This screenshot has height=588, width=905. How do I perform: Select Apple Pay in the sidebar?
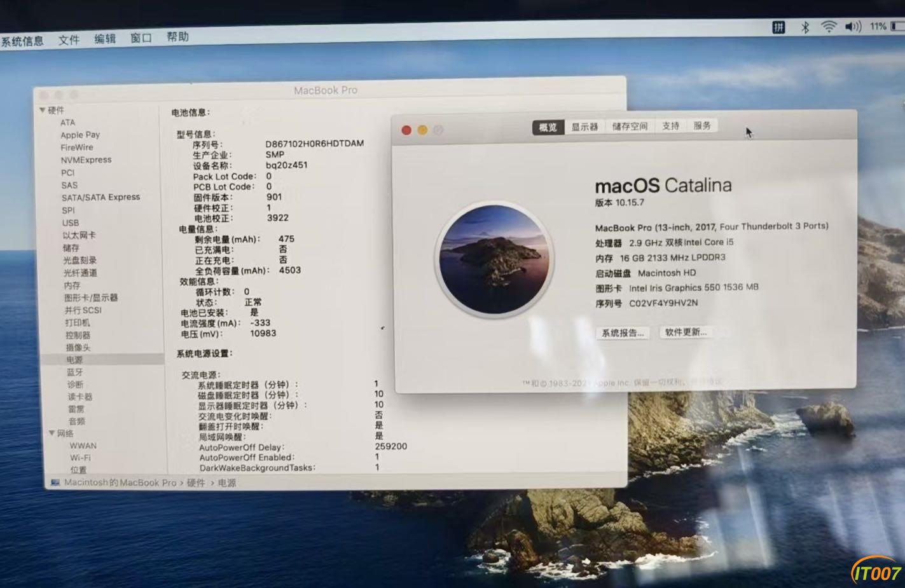coord(80,135)
